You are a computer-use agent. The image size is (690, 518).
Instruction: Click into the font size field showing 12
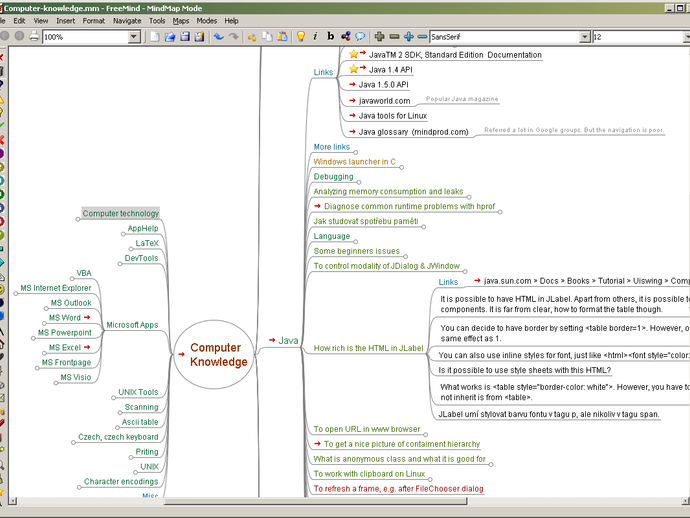[x=639, y=37]
